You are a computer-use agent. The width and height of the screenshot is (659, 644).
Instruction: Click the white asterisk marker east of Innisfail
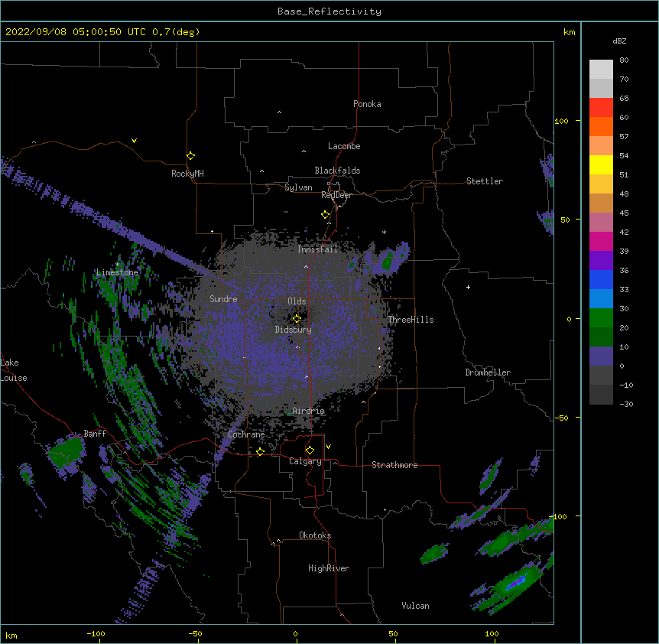[384, 232]
